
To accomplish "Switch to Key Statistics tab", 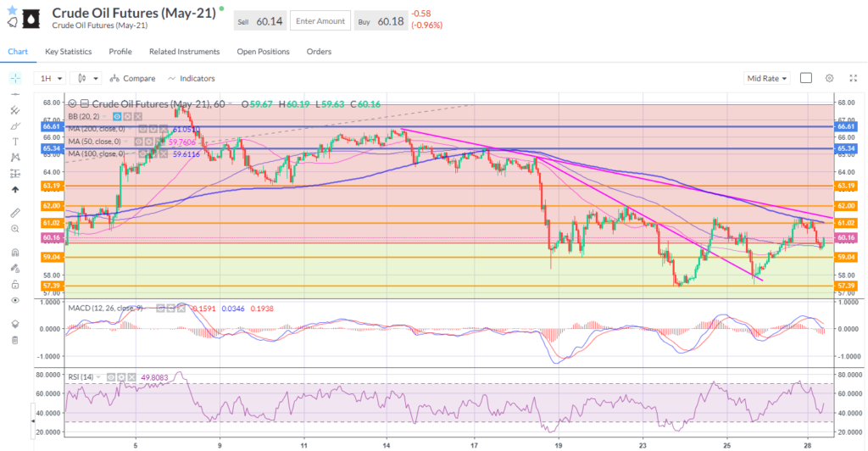I will pyautogui.click(x=70, y=52).
